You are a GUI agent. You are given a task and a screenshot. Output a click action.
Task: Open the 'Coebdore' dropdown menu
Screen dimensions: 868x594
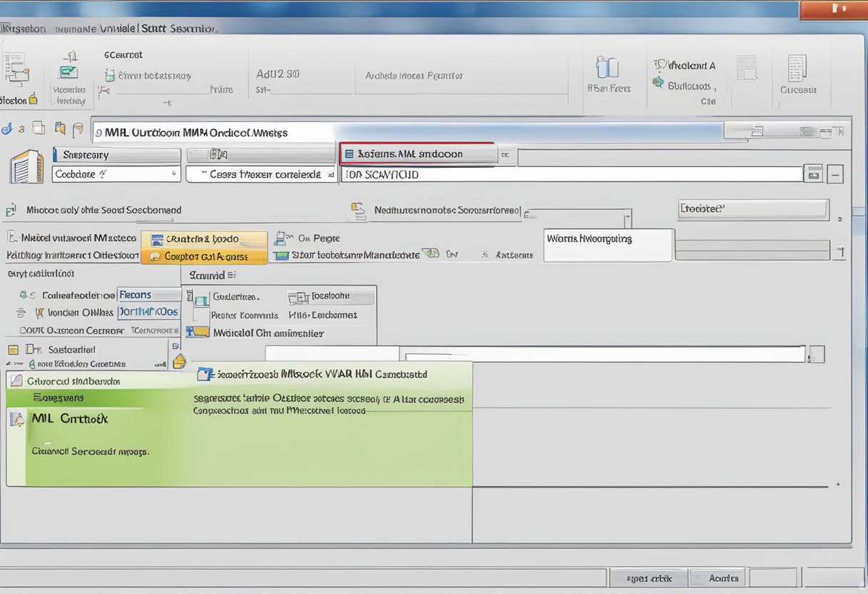[116, 173]
